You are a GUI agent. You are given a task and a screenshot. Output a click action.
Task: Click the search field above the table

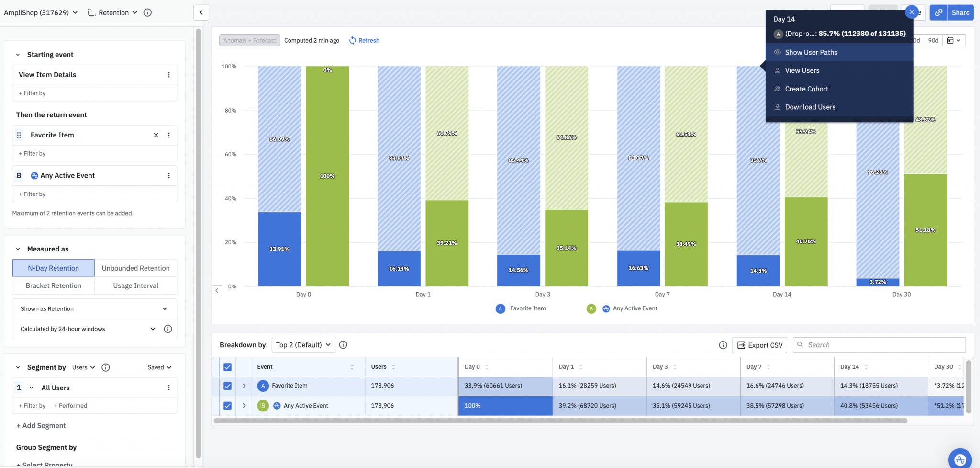click(x=879, y=344)
